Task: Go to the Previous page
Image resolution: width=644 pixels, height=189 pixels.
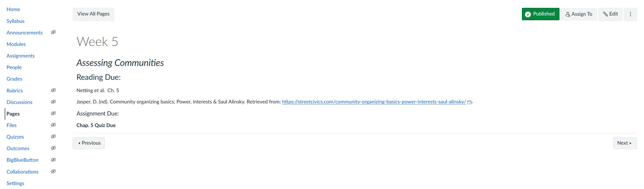Action: pyautogui.click(x=89, y=143)
